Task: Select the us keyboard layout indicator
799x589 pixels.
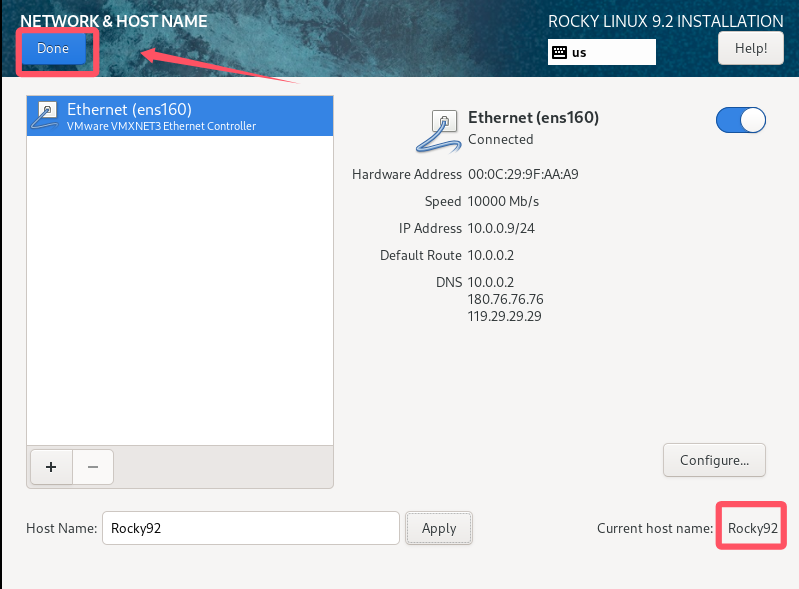Action: [602, 52]
